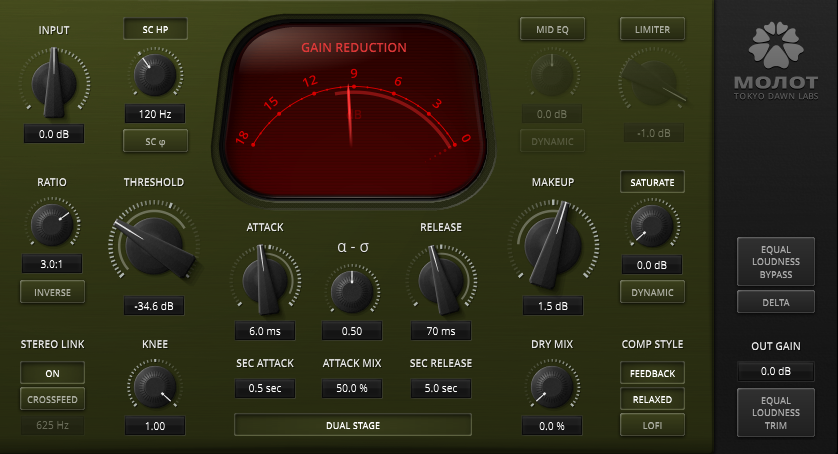Screen dimensions: 838x454
Task: Click the 120 Hz sidechain value field
Action: tap(155, 114)
